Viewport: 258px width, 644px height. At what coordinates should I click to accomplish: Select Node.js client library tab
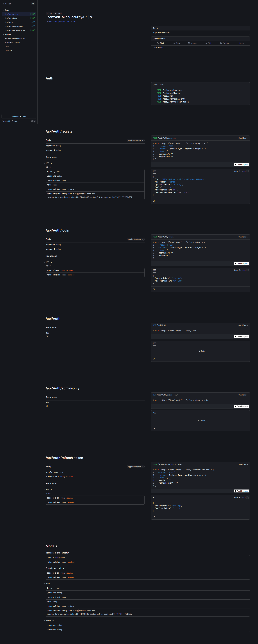tap(192, 43)
